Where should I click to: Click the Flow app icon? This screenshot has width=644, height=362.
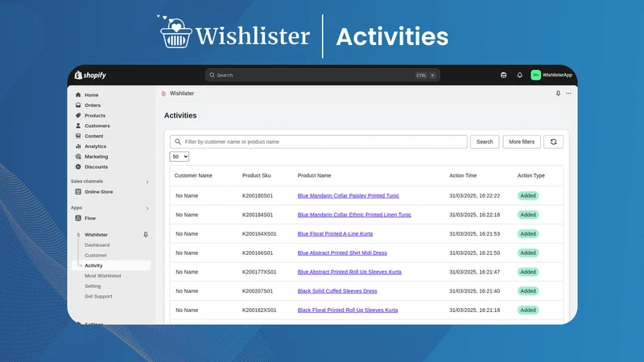click(78, 218)
